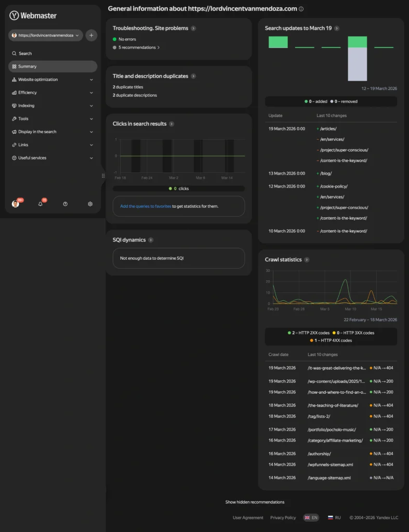Click 2 duplicate titles text
409x532 pixels.
click(x=128, y=87)
